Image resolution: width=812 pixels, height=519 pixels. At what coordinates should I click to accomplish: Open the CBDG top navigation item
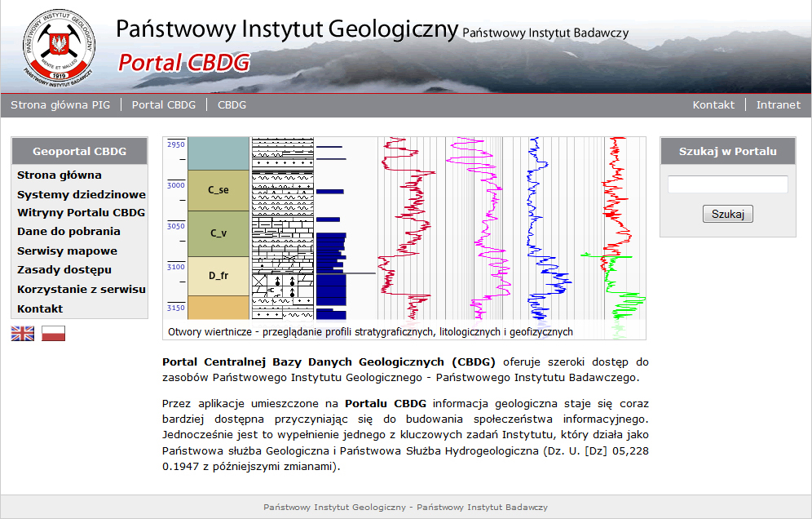pos(232,104)
